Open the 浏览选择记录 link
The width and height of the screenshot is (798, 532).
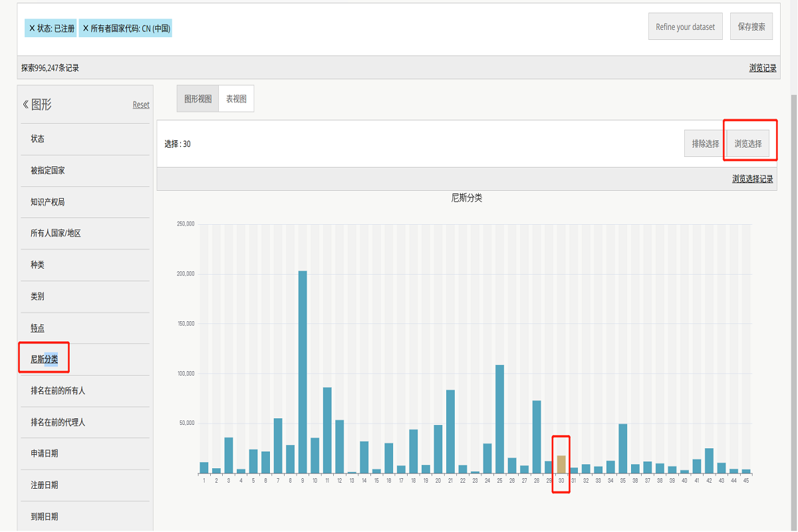[x=753, y=179]
